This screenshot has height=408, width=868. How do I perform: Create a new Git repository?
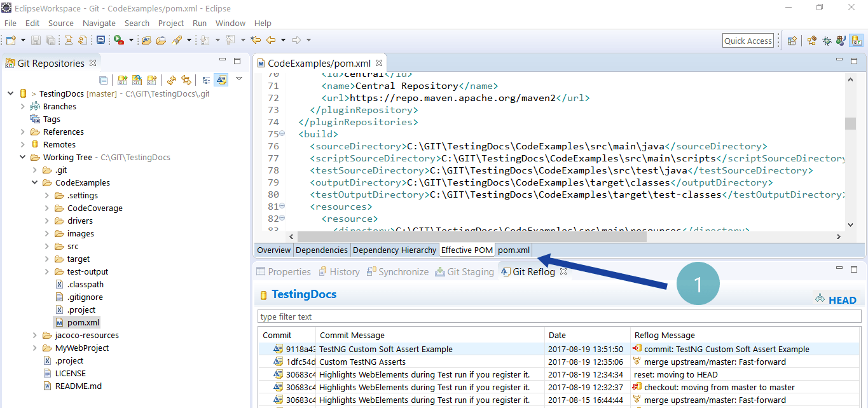[150, 79]
